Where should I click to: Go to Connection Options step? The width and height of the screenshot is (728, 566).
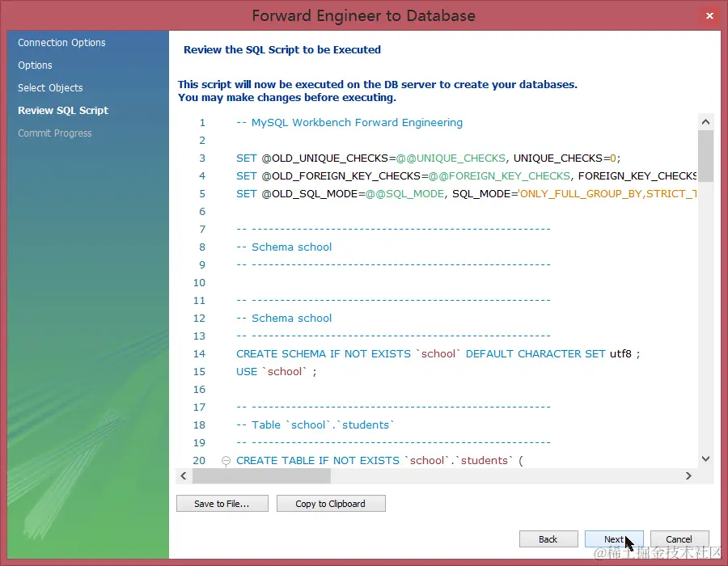[61, 43]
